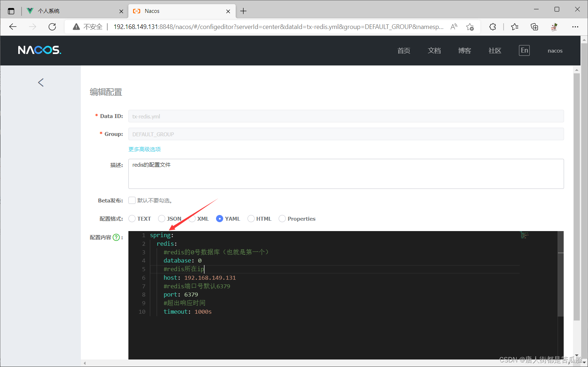
Task: Click comment '#超出响应时间'
Action: 185,303
